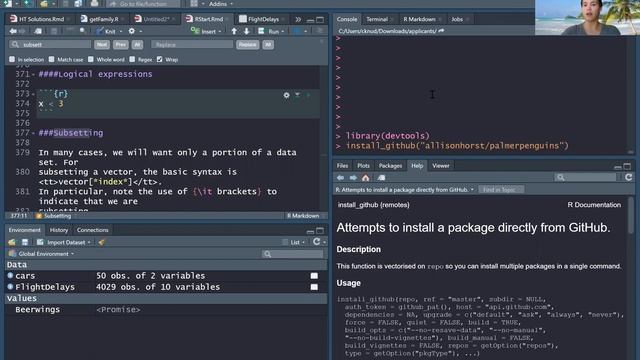640x360 pixels.
Task: Click run all chunks above icon in chunk
Action: 298,95
